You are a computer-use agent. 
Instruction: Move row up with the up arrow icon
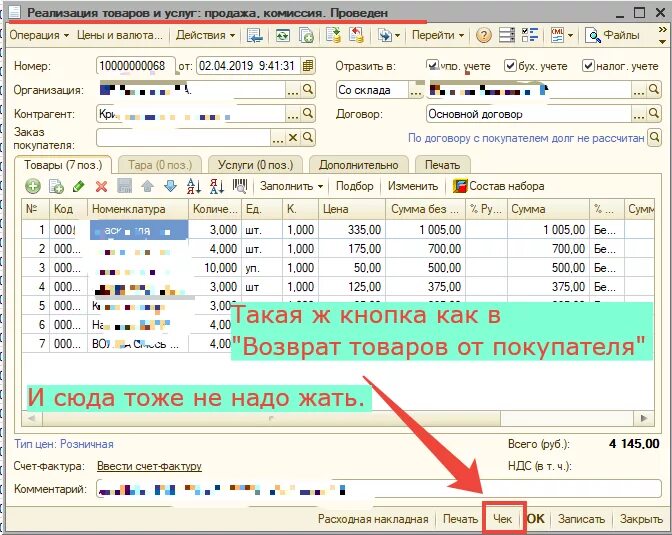[147, 186]
